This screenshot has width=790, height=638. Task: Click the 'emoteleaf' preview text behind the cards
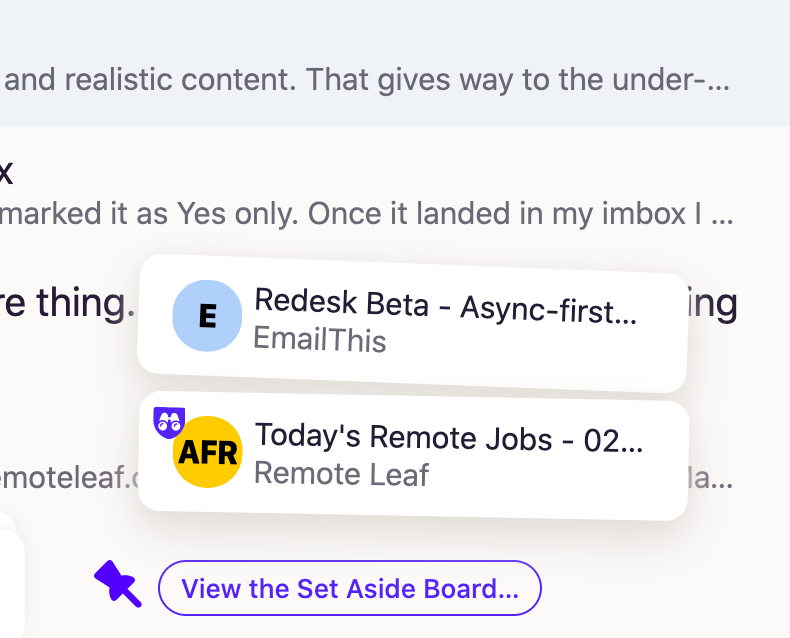(69, 477)
